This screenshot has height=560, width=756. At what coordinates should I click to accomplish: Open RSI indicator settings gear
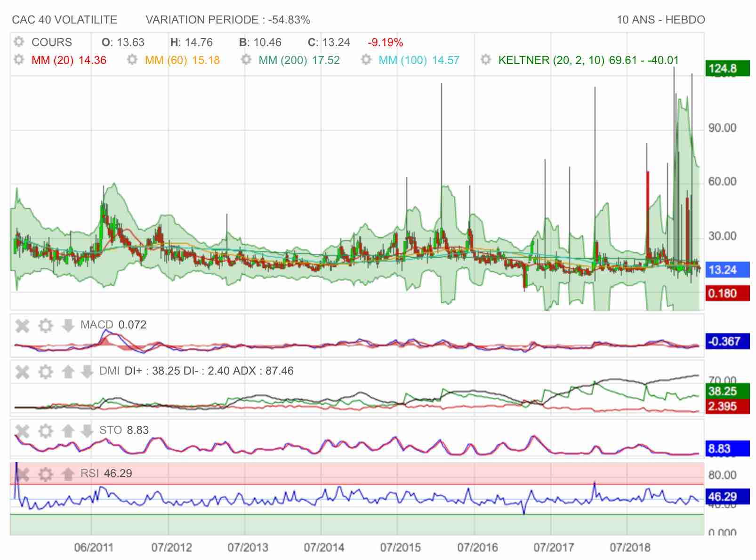click(x=45, y=474)
